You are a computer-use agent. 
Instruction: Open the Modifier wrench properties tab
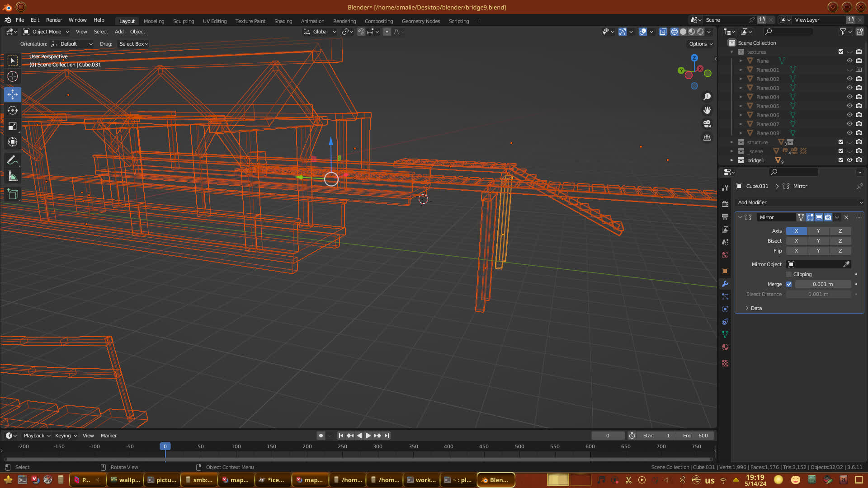725,284
